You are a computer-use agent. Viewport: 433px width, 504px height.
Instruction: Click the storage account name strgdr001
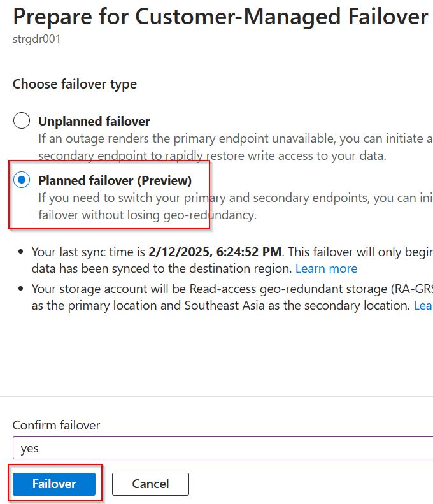pyautogui.click(x=36, y=39)
